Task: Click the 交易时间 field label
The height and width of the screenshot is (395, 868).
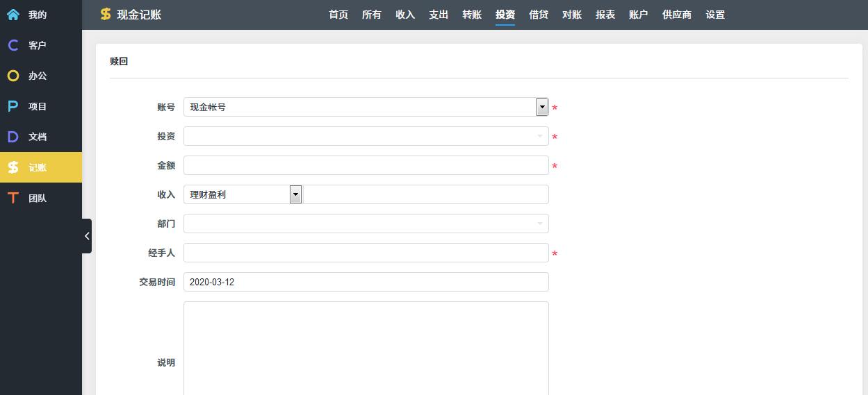Action: 157,282
